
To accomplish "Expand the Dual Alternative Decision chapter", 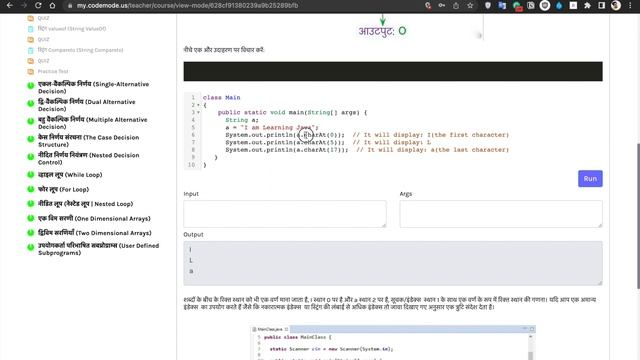I will coord(87,105).
